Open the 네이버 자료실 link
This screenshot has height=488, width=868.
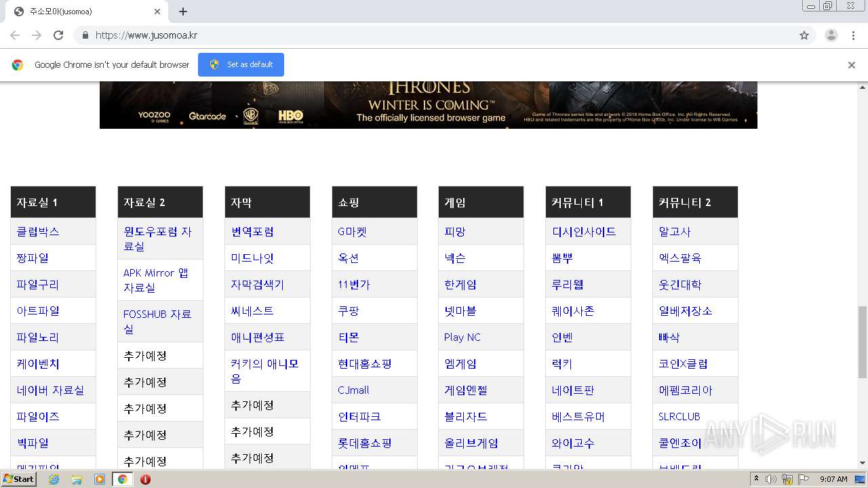(x=51, y=390)
